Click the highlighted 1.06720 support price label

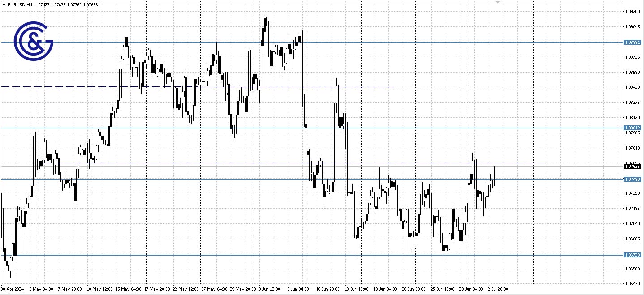coord(632,254)
